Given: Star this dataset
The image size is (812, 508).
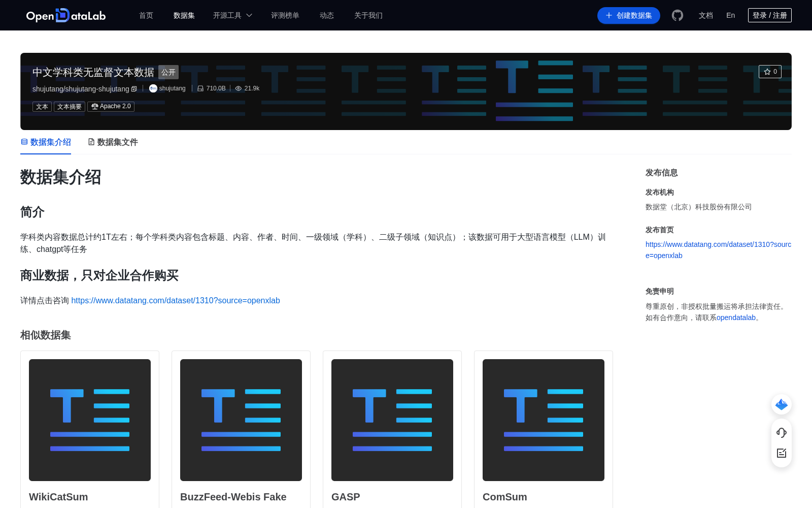Looking at the screenshot, I should pyautogui.click(x=770, y=72).
